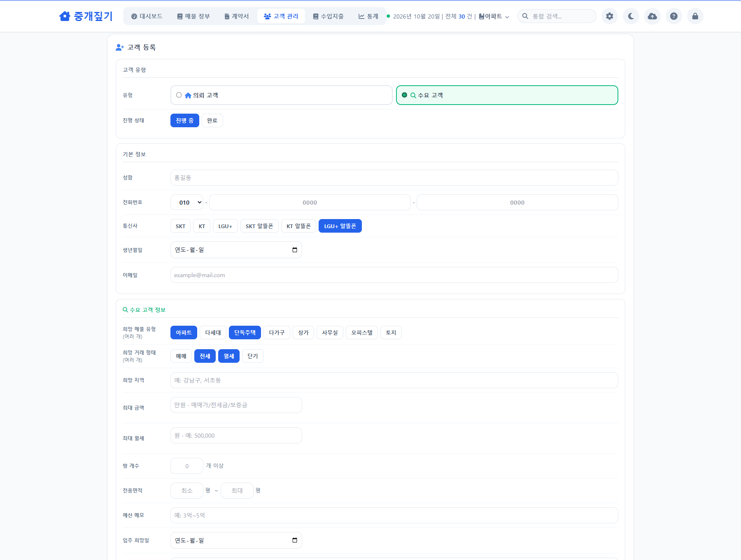Click the 희망 지역 input field
The image size is (741, 560).
(394, 380)
